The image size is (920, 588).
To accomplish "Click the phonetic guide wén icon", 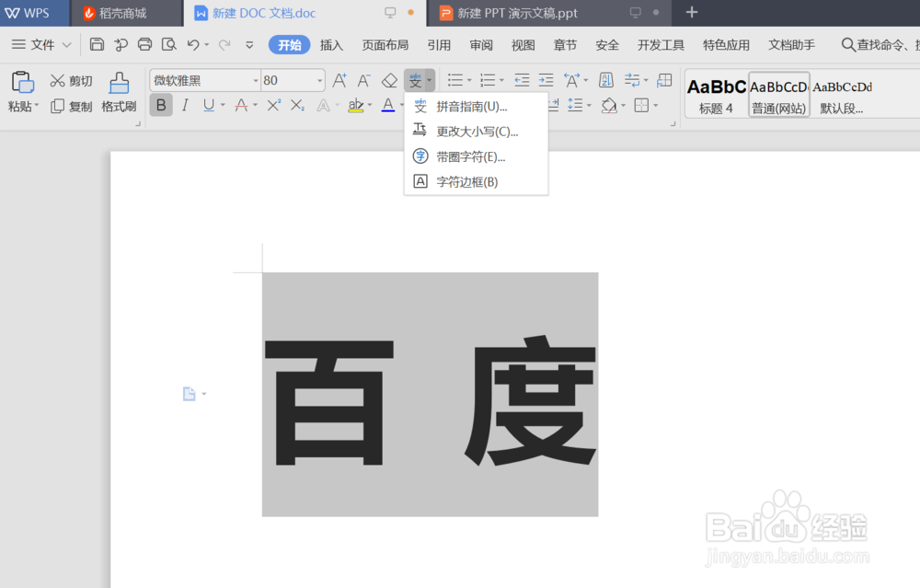I will (415, 80).
